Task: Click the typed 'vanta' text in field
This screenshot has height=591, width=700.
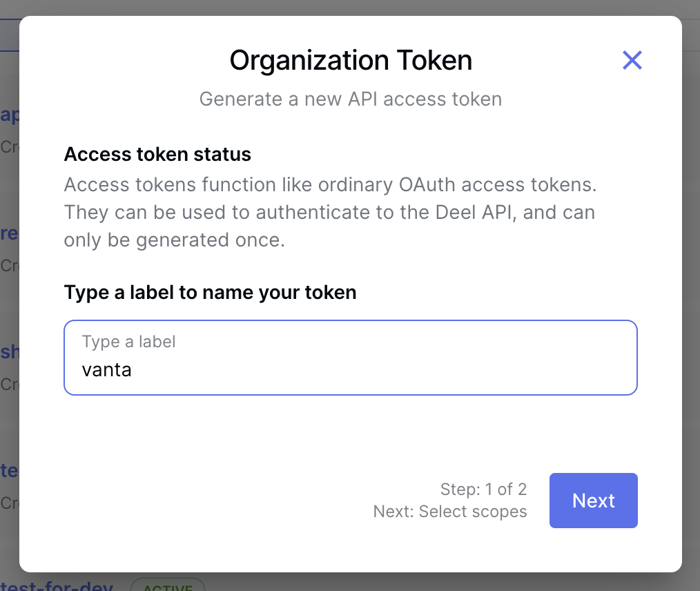Action: [x=107, y=370]
